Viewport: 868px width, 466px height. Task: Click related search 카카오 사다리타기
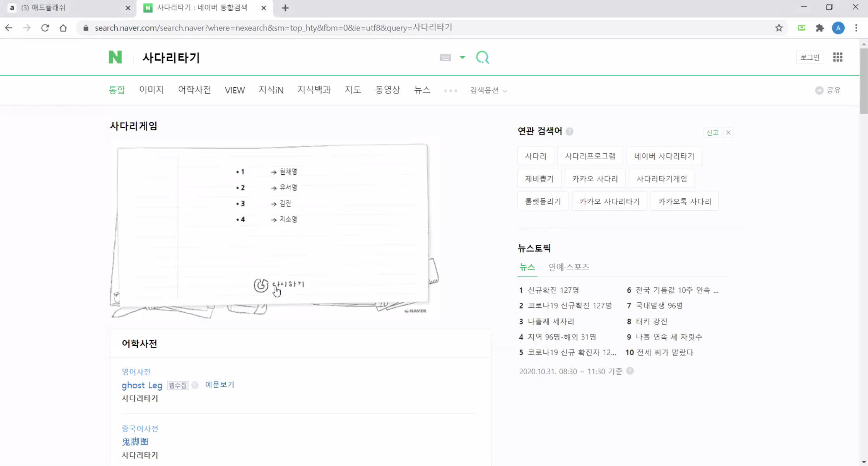click(x=610, y=201)
